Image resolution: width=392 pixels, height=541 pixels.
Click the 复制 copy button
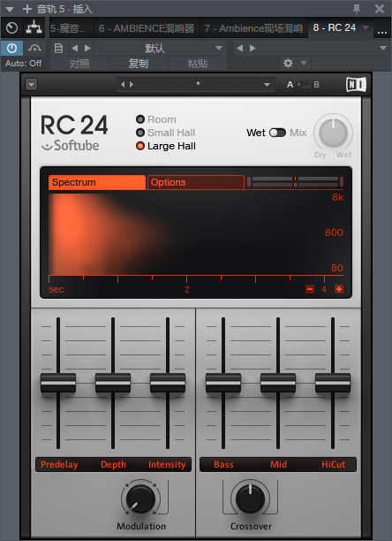click(139, 64)
